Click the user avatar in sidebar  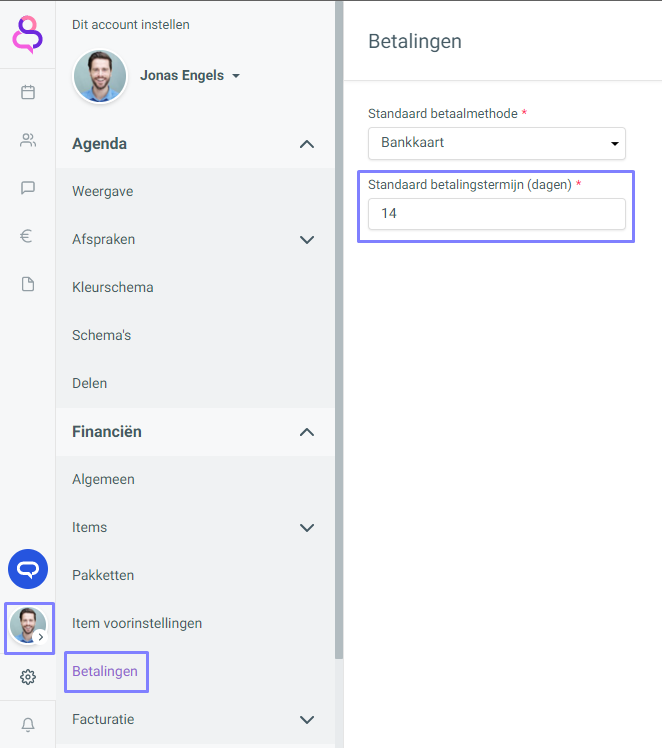coord(29,626)
